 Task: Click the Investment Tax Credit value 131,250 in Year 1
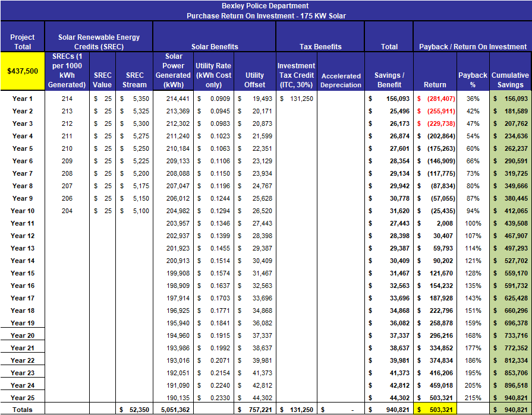click(x=302, y=99)
